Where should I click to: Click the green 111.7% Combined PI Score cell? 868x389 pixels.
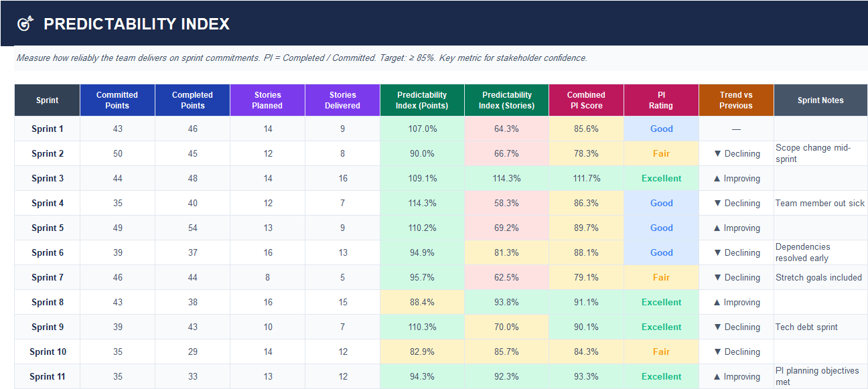point(586,178)
